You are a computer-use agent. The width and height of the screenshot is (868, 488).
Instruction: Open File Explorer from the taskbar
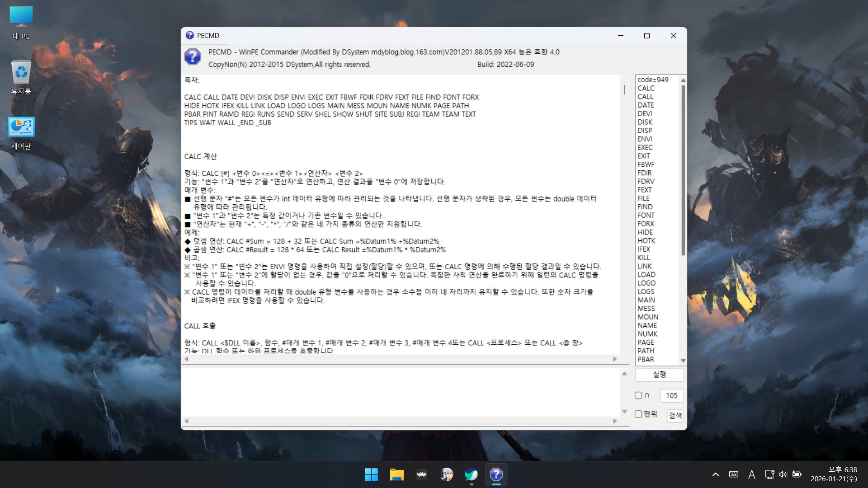click(x=396, y=474)
